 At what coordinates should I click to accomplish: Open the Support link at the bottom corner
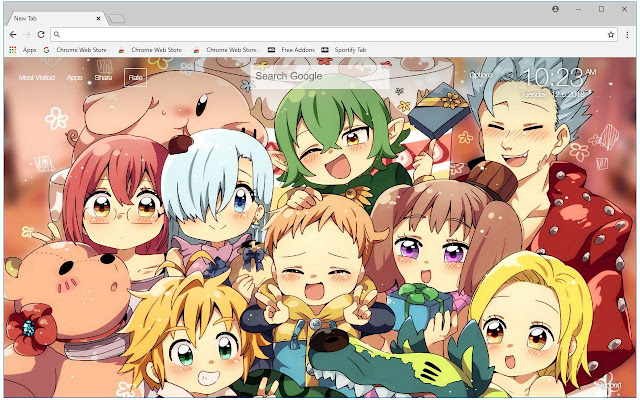click(609, 385)
